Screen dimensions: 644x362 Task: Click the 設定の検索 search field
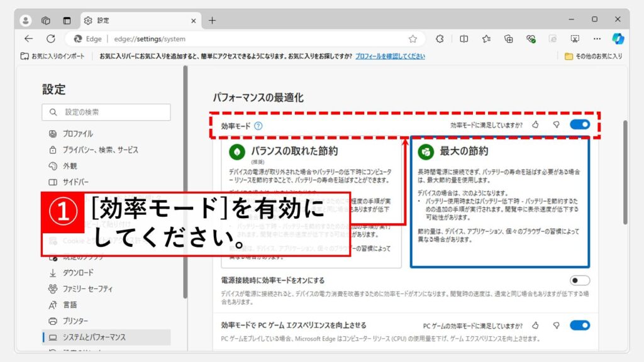click(106, 112)
